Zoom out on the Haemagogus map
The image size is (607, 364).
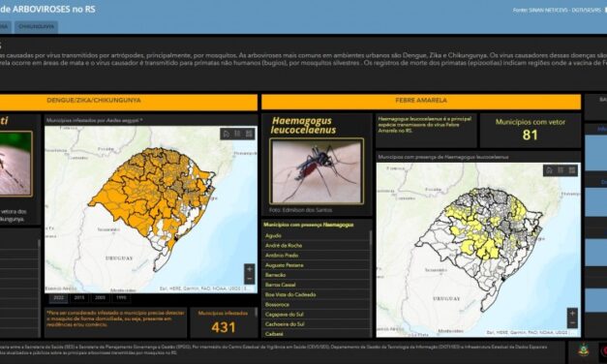[572, 322]
